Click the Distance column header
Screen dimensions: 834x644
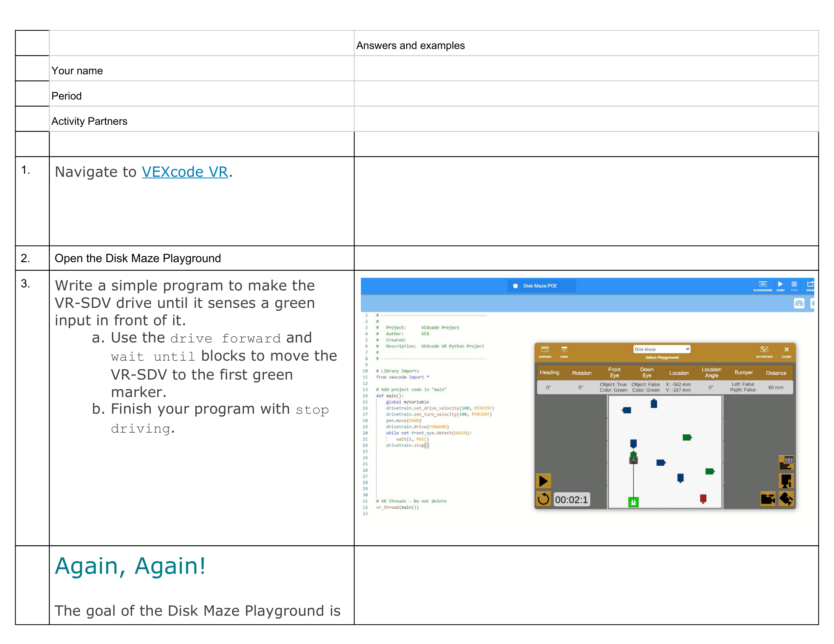[x=776, y=373]
